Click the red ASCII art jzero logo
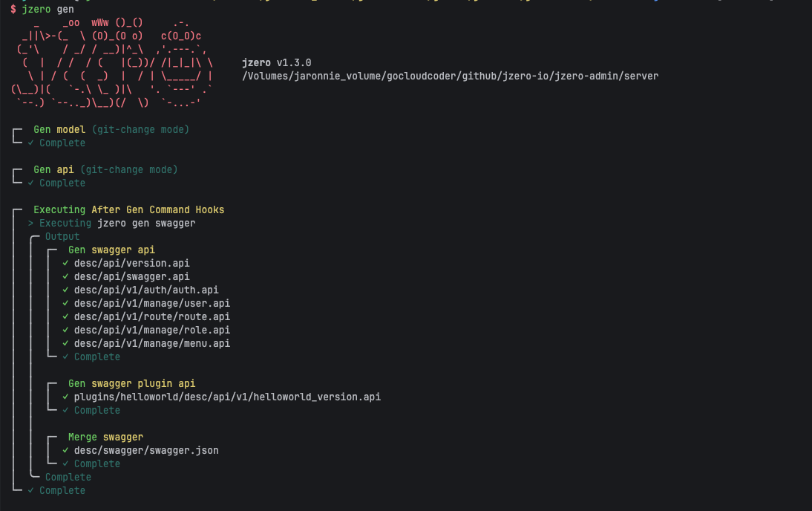Viewport: 812px width, 511px height. 113,63
